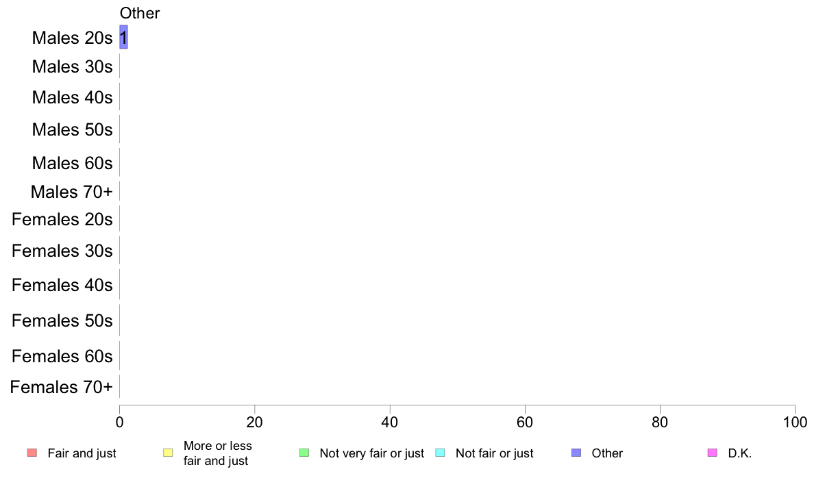814x504 pixels.
Task: Click the D.K. legend text
Action: 740,453
